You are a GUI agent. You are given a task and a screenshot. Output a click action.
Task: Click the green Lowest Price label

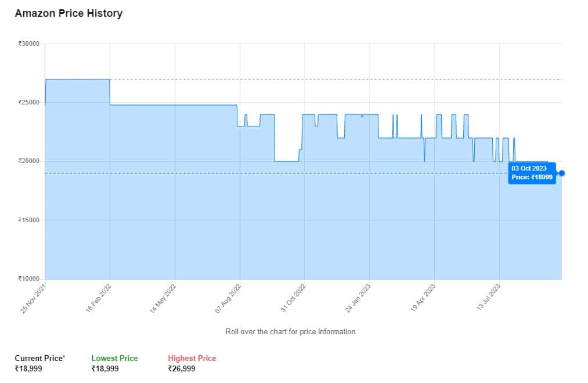114,358
